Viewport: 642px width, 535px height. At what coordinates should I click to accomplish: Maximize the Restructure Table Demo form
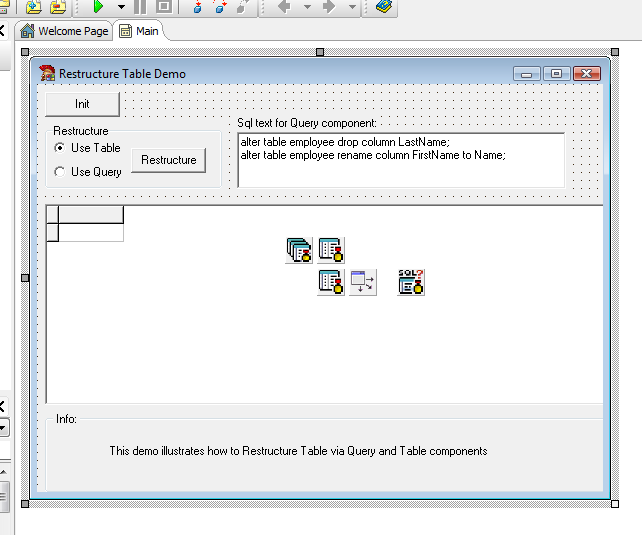point(556,73)
